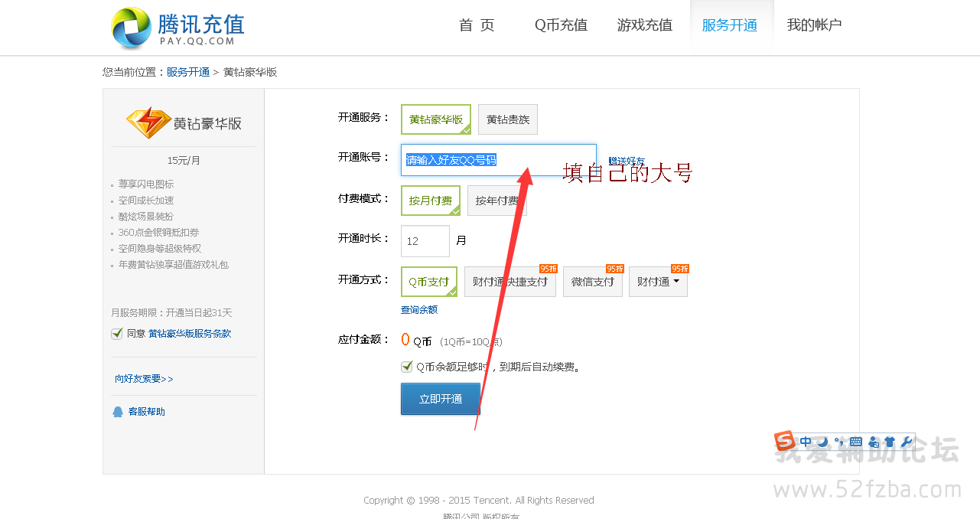Click the customer service penguin icon

point(118,412)
